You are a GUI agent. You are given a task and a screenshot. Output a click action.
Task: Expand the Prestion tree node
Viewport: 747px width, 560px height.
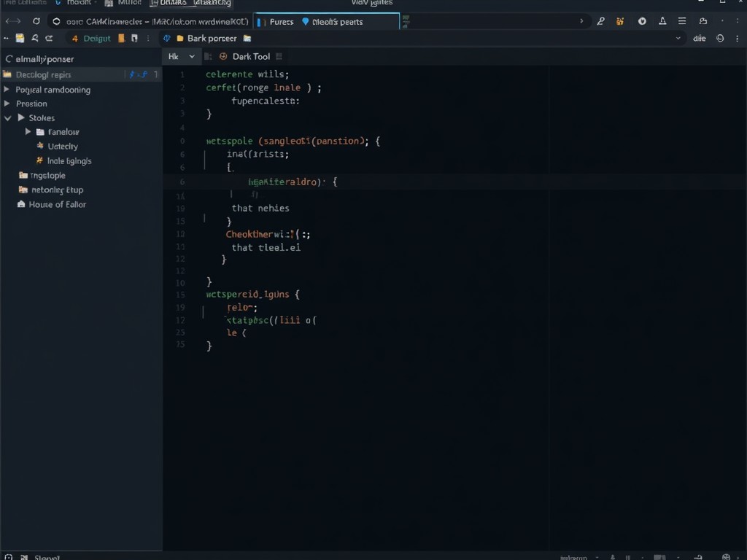tap(7, 104)
